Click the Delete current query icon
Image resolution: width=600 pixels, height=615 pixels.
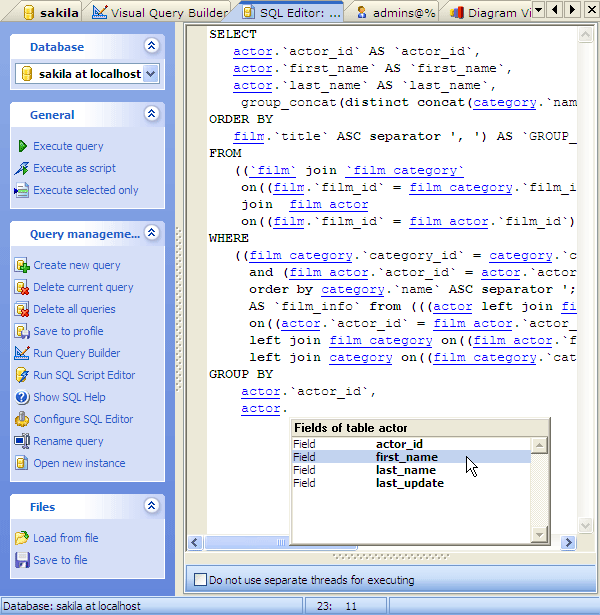pyautogui.click(x=22, y=287)
